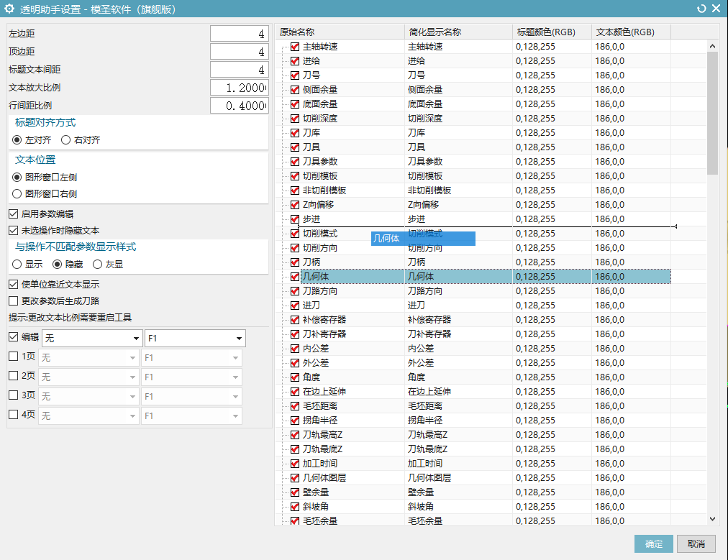Uncheck the 切削深度 row checkbox

295,119
